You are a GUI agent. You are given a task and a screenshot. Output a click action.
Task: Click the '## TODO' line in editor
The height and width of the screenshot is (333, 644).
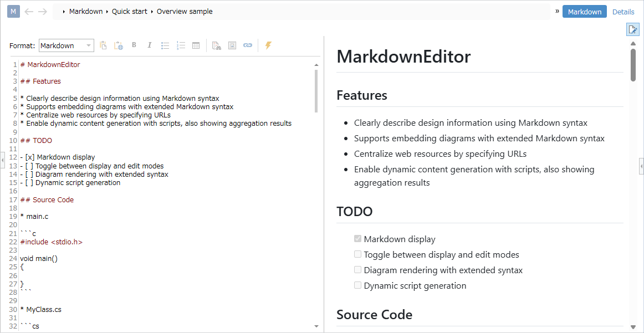pyautogui.click(x=35, y=140)
